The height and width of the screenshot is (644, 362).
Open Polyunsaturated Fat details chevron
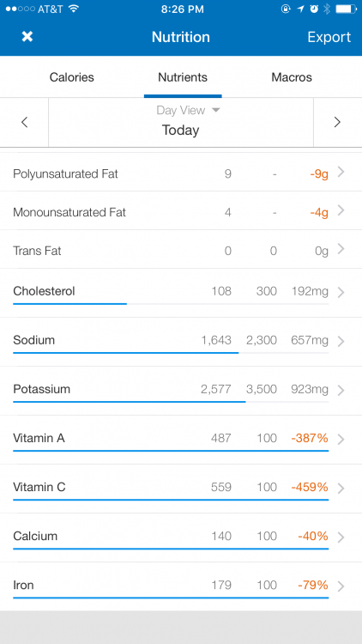341,173
